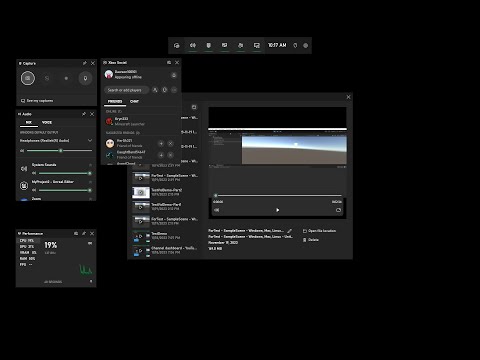Toggle the Xbox Social widget icon in the top bar
This screenshot has width=480, height=360.
pos(241,45)
